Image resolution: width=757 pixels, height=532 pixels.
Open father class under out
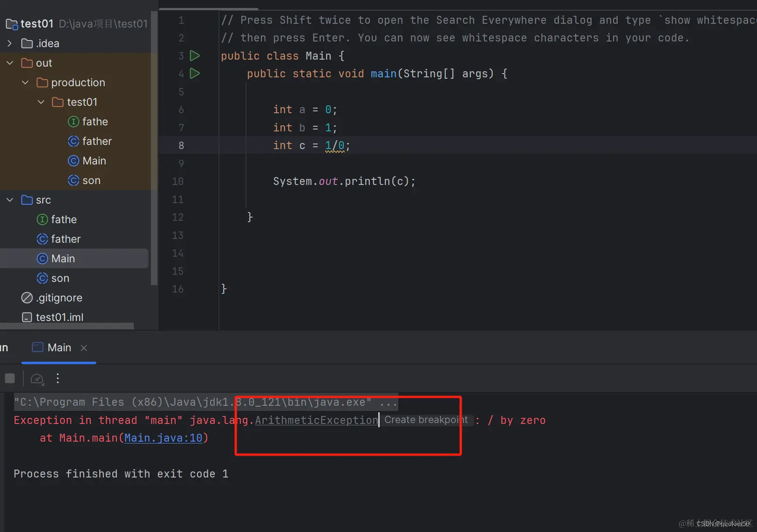(x=90, y=141)
